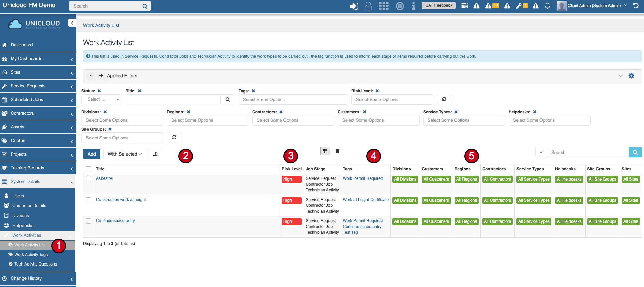Expand Training Records in the sidebar
Image resolution: width=644 pixels, height=287 pixels.
pos(38,168)
